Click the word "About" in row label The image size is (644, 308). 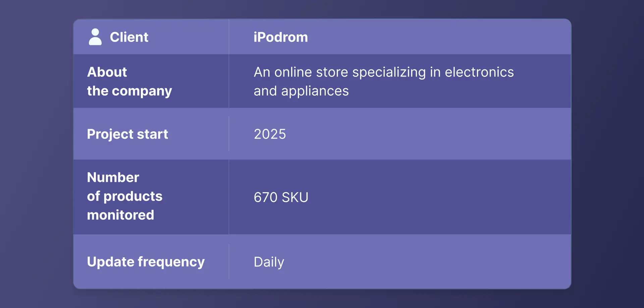point(107,72)
